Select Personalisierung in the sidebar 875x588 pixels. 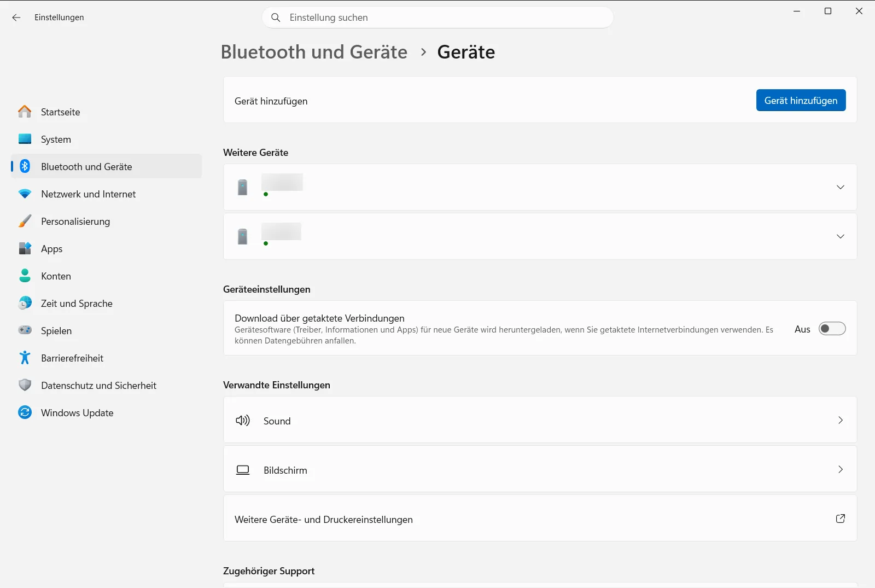(106, 221)
